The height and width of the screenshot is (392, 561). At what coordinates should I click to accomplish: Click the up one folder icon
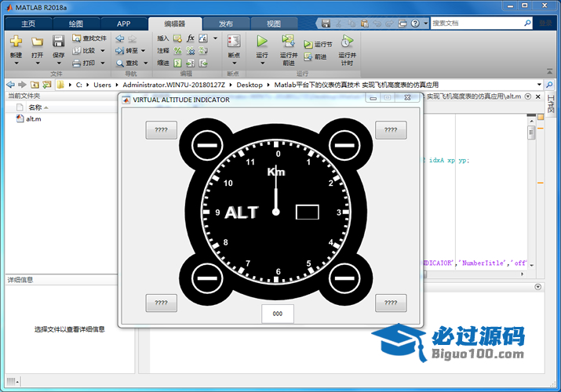(x=35, y=85)
